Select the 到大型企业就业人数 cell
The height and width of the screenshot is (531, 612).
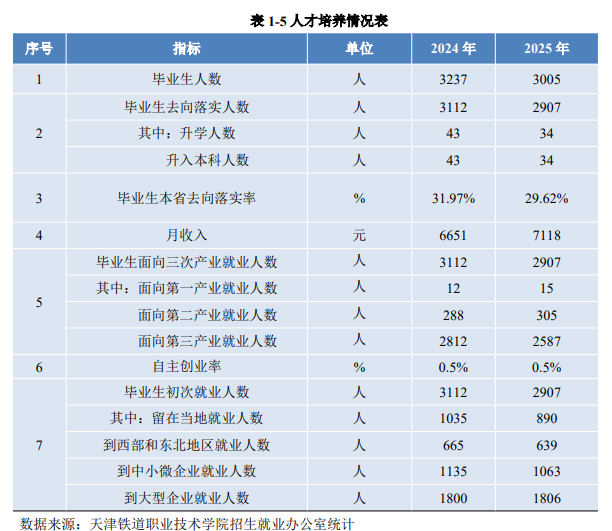coord(187,498)
